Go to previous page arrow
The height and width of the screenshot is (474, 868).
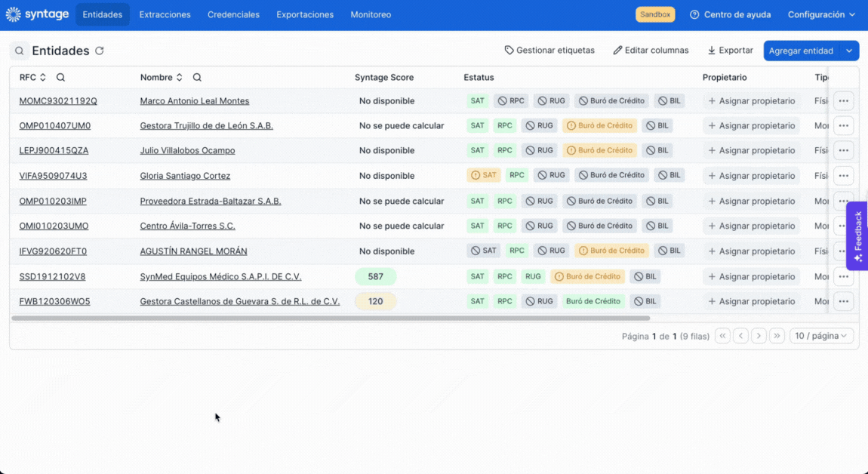740,336
